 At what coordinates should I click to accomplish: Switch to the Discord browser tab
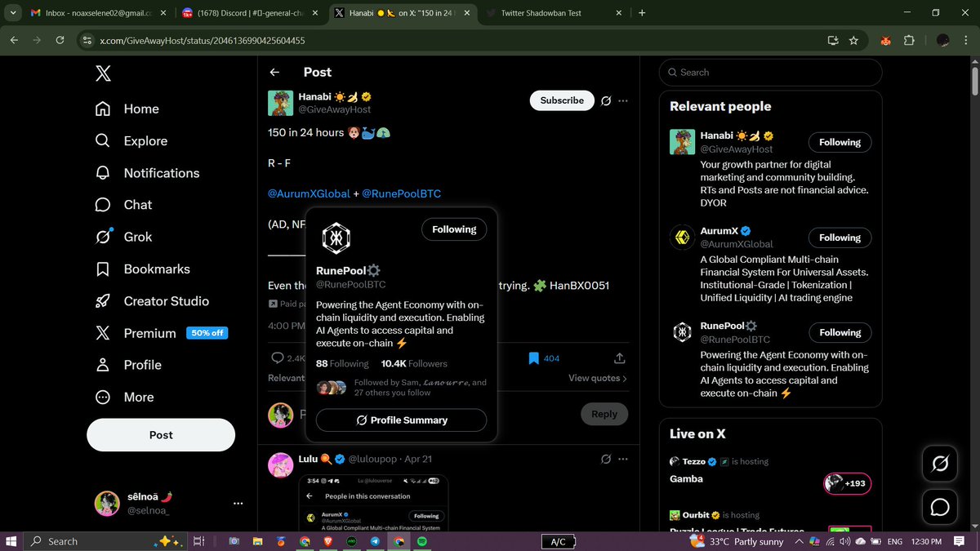[251, 13]
